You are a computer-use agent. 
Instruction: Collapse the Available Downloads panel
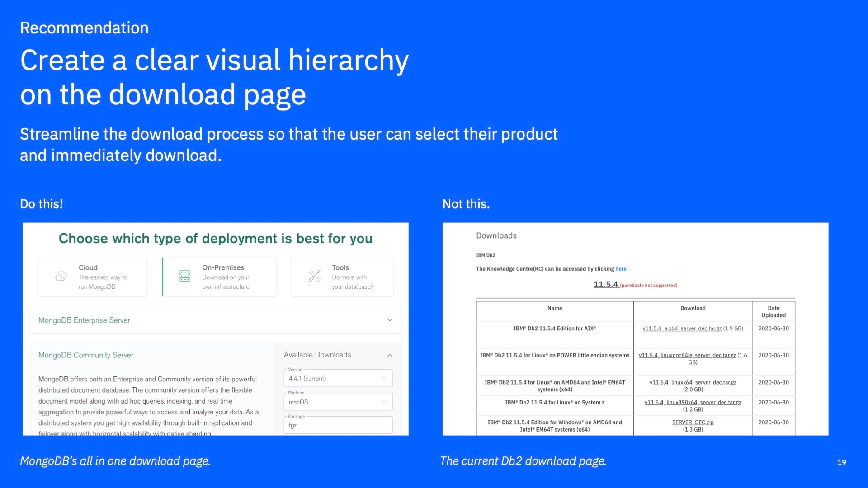(x=390, y=356)
